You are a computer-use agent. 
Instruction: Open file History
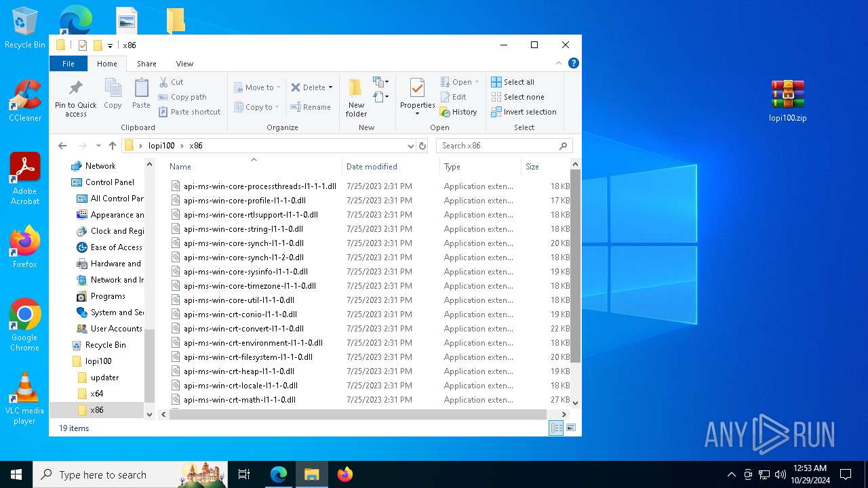[x=458, y=112]
